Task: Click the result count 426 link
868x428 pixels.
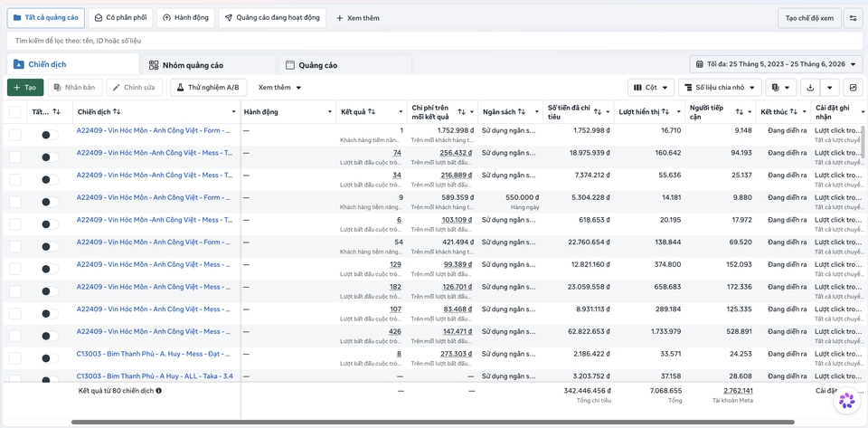Action: pos(395,332)
